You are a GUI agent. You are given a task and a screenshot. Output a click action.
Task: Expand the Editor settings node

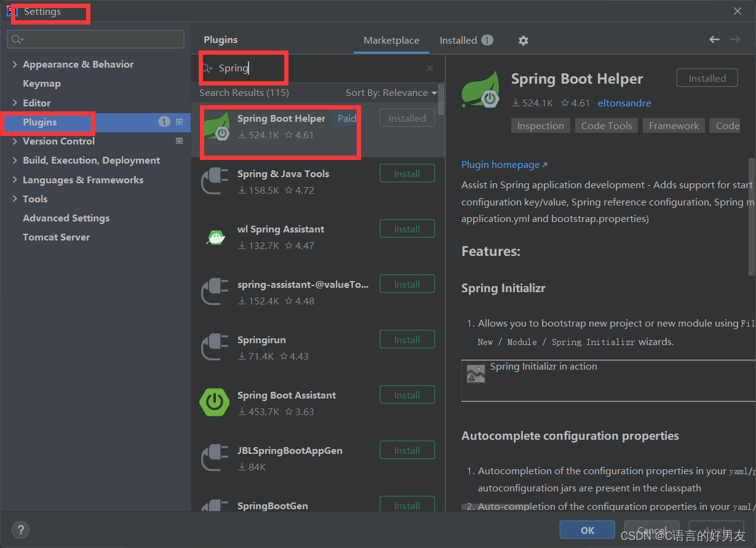pos(15,103)
